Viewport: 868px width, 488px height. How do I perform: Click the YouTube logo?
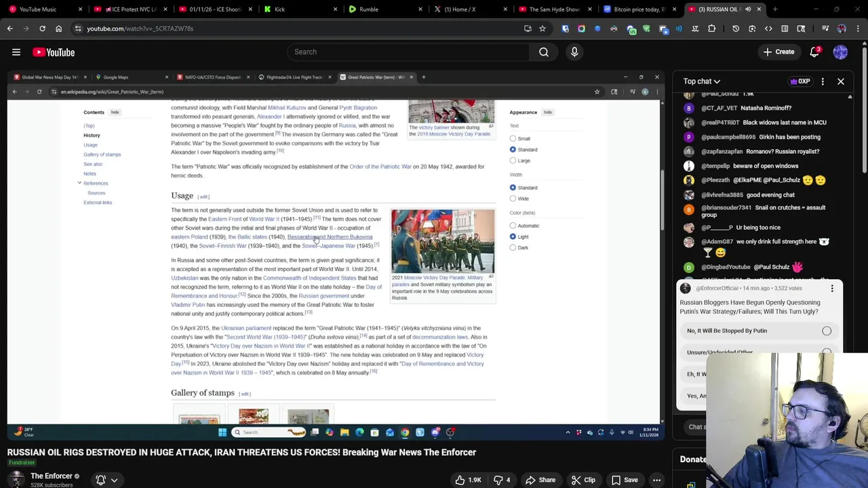[x=54, y=52]
